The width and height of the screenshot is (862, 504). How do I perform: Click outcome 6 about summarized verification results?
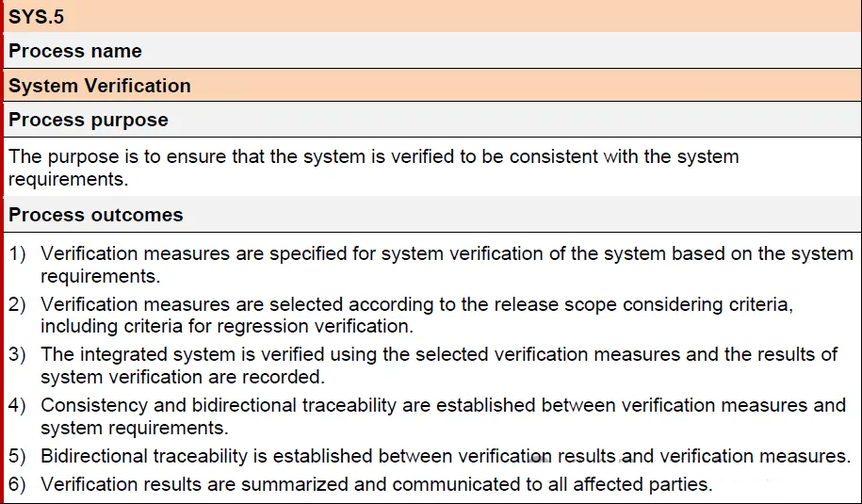tap(376, 484)
